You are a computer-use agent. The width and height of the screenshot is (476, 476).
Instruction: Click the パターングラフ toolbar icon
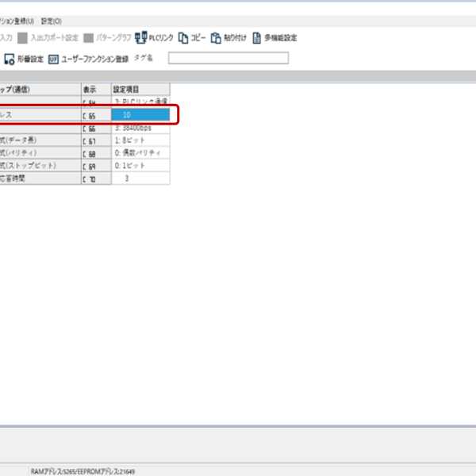[89, 37]
